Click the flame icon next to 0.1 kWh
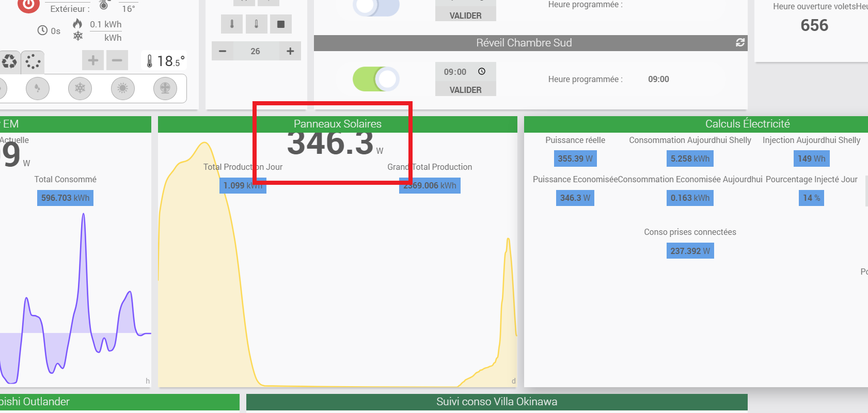This screenshot has width=868, height=413. point(77,24)
